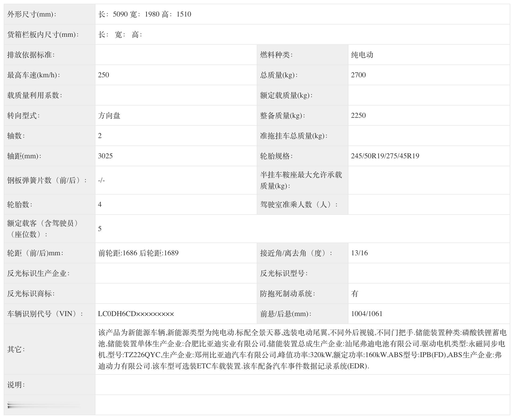Select the curb weight value 2250
Viewport: 514px width, 420px height.
click(x=358, y=115)
